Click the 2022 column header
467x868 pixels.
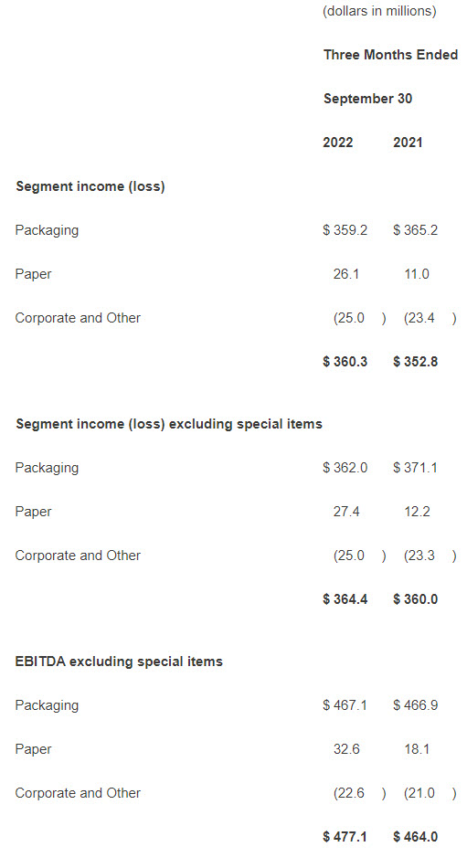coord(337,143)
